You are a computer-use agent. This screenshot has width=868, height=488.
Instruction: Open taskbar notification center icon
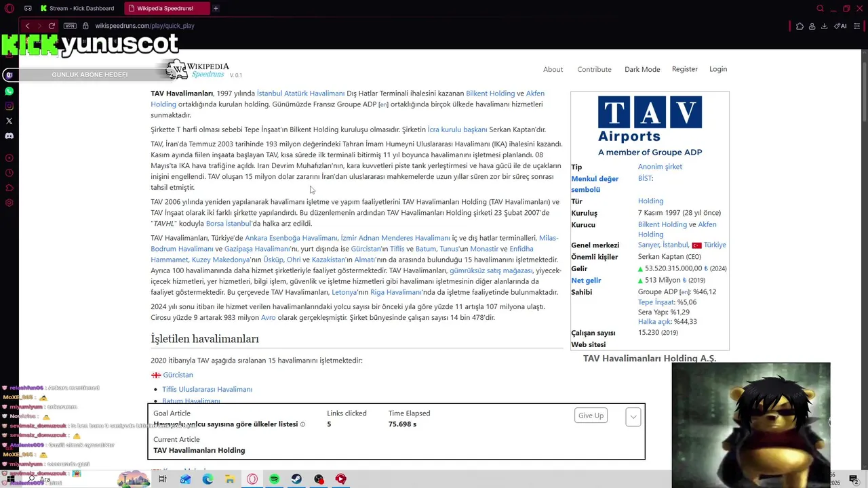pos(854,479)
